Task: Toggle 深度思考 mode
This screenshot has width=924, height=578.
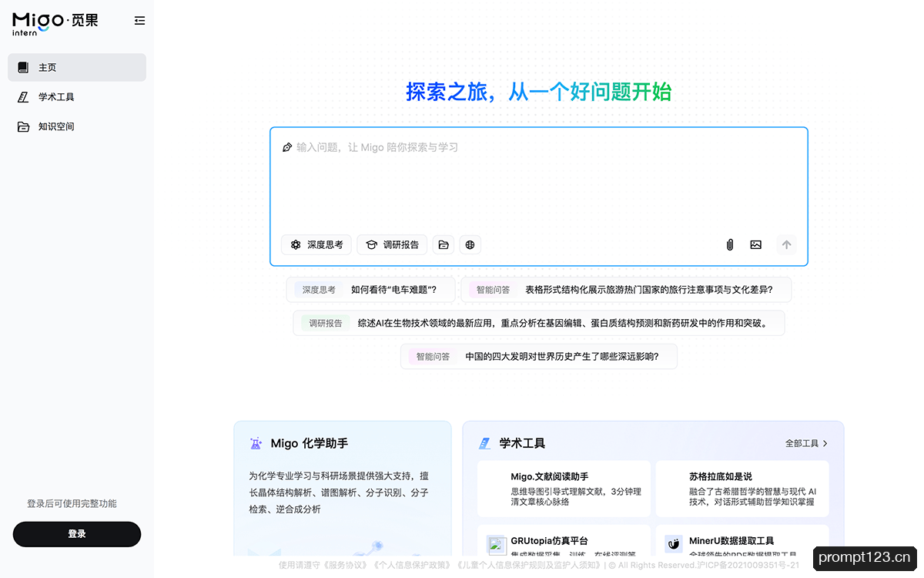Action: click(316, 244)
